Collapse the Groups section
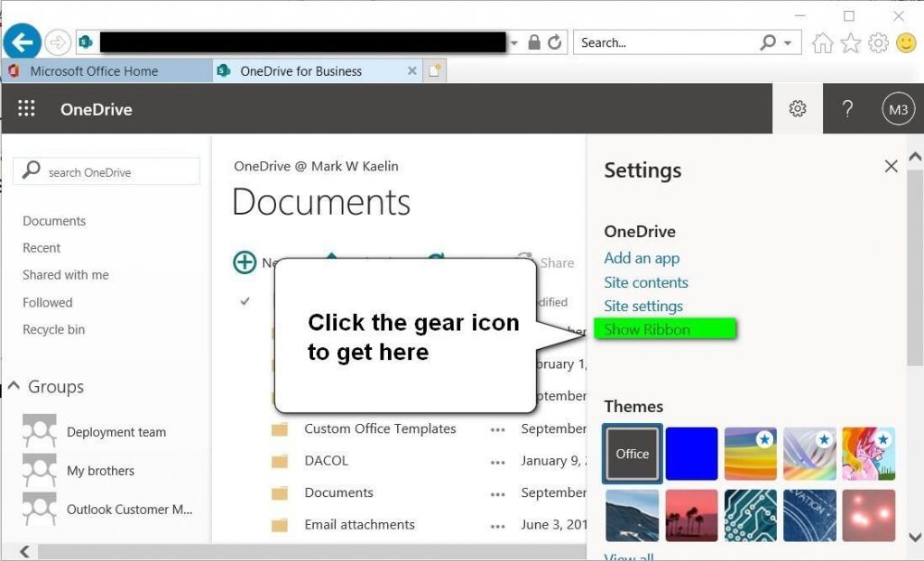This screenshot has width=924, height=561. pos(14,386)
